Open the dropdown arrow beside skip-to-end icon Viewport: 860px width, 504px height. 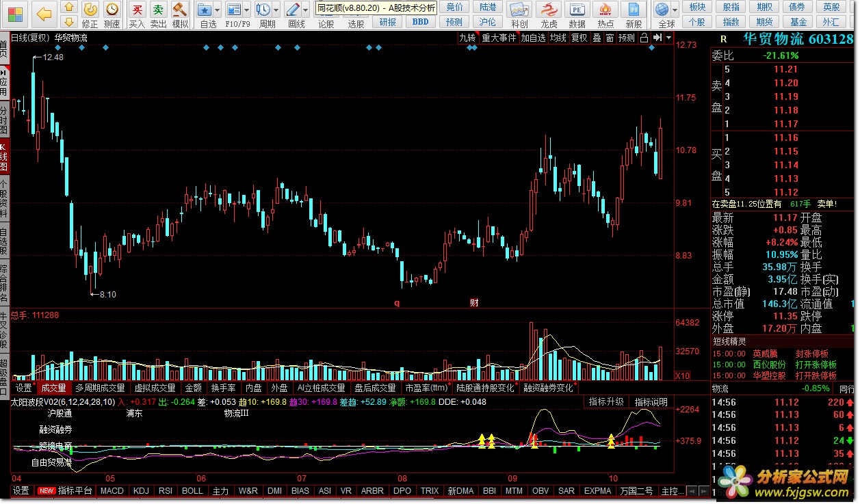point(669,38)
